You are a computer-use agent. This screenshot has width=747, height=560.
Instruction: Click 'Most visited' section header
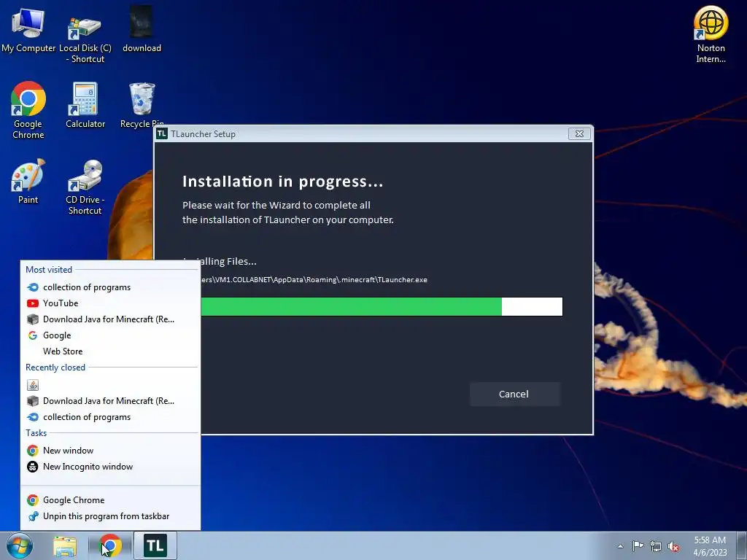[49, 270]
